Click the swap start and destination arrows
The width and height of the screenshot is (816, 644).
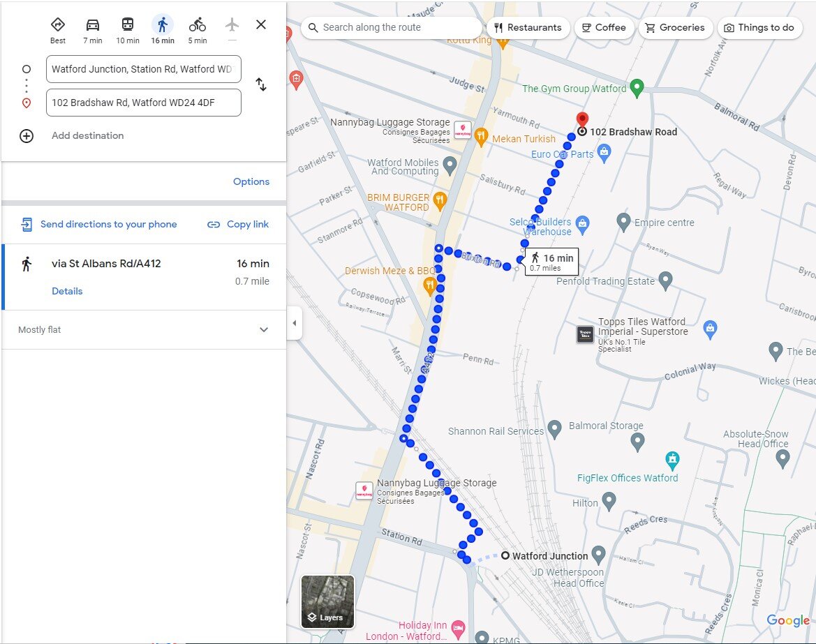[x=261, y=85]
